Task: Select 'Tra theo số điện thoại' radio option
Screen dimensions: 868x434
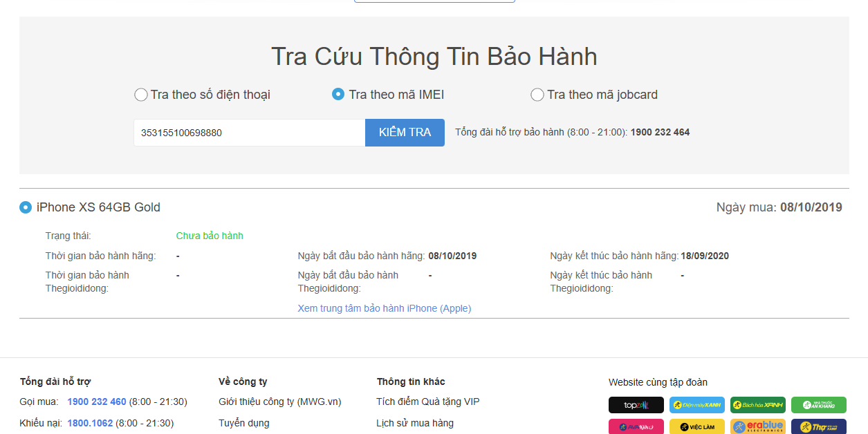Action: (x=141, y=95)
